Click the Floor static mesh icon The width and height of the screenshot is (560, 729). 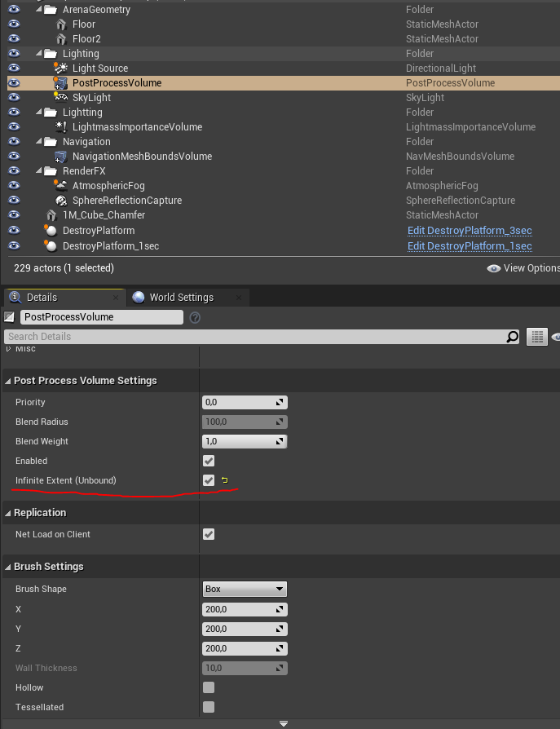tap(61, 24)
